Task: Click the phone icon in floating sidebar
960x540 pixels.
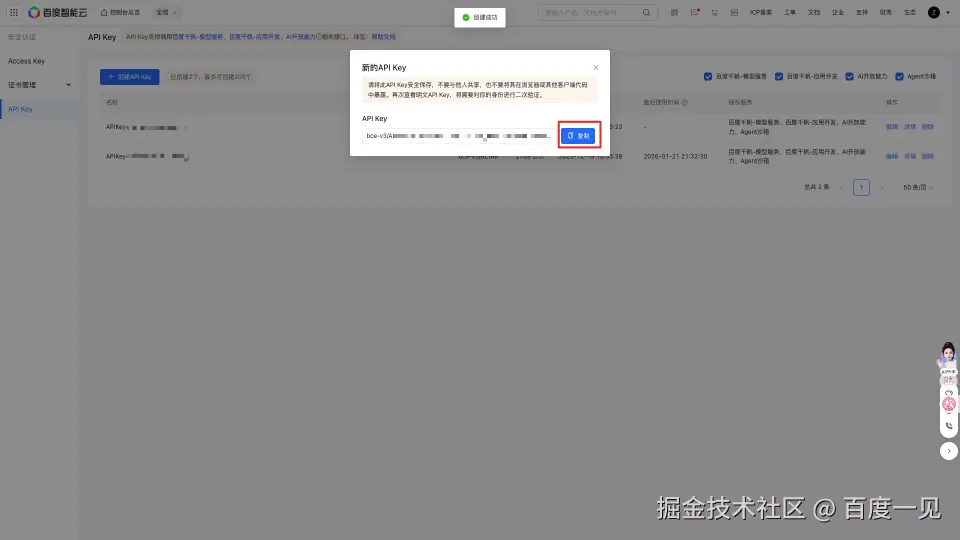Action: 948,426
